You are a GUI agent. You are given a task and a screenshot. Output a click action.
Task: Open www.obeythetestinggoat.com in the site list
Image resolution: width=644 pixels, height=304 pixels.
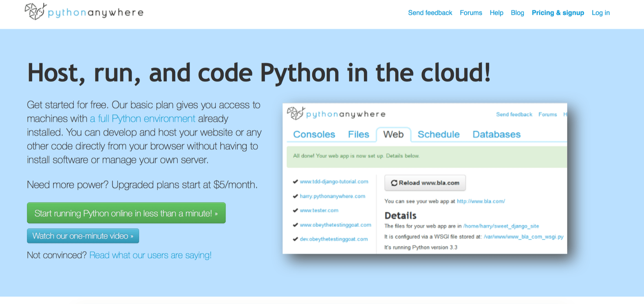[x=335, y=225]
